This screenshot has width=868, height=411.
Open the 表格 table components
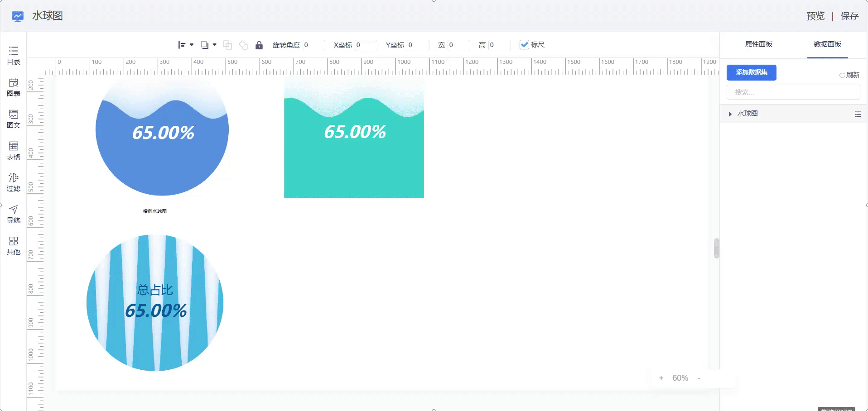tap(14, 151)
